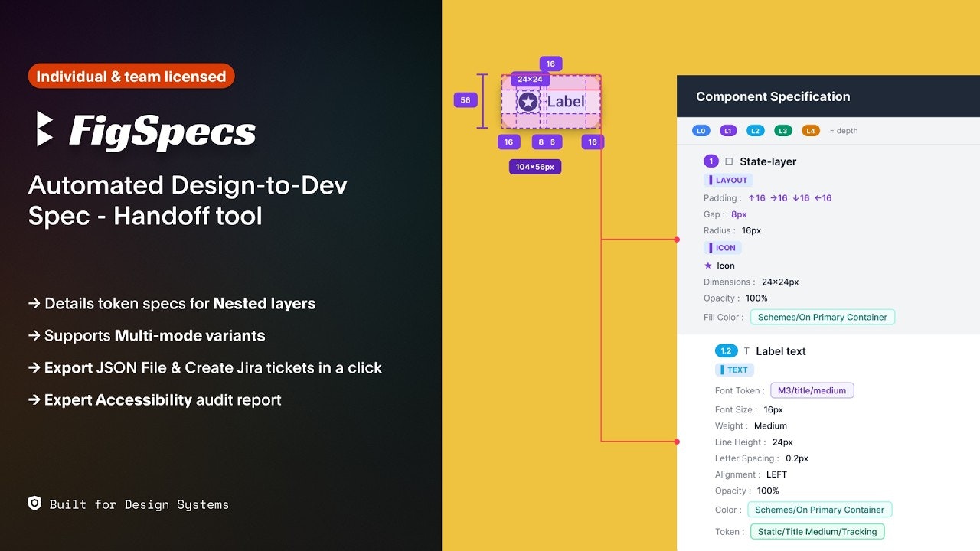Click the 56 height measurement badge
The image size is (980, 551).
pyautogui.click(x=465, y=100)
